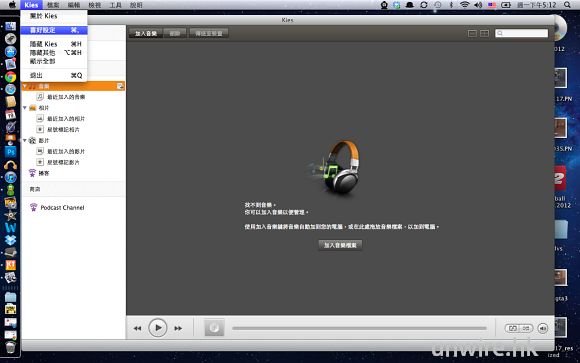Click the 傳送至裝置 toolbar button
The width and height of the screenshot is (580, 363).
pos(209,33)
